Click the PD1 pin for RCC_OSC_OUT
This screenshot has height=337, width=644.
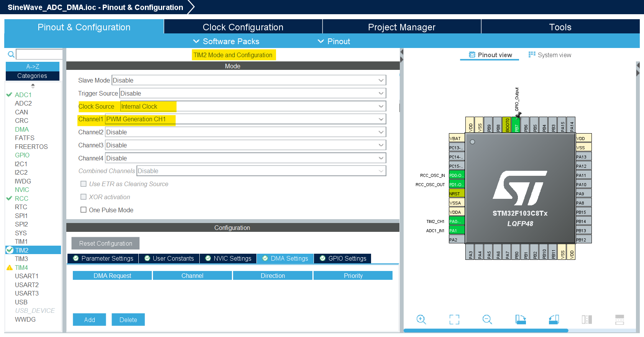pyautogui.click(x=457, y=184)
